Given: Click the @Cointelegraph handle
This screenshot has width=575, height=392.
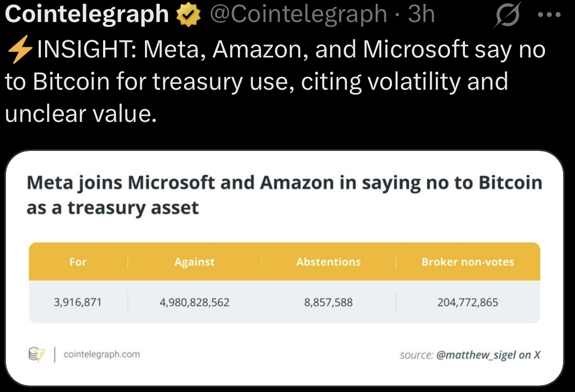Looking at the screenshot, I should (x=298, y=14).
